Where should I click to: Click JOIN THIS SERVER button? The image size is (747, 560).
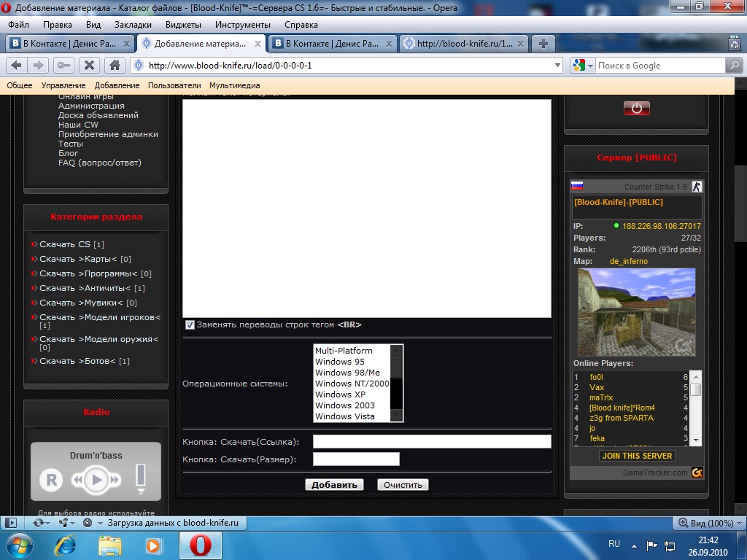(637, 456)
